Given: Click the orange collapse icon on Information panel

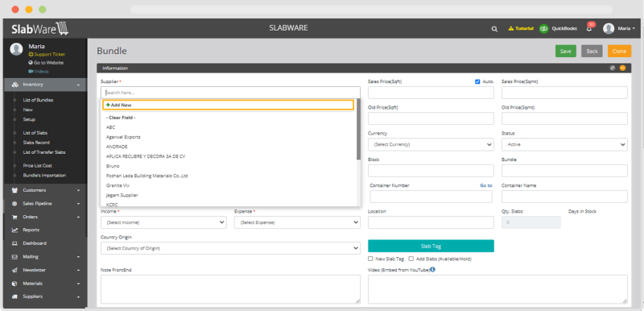Looking at the screenshot, I should 622,68.
